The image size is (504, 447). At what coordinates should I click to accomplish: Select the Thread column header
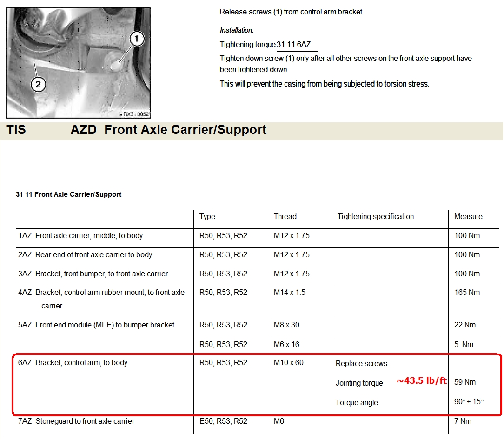point(285,217)
